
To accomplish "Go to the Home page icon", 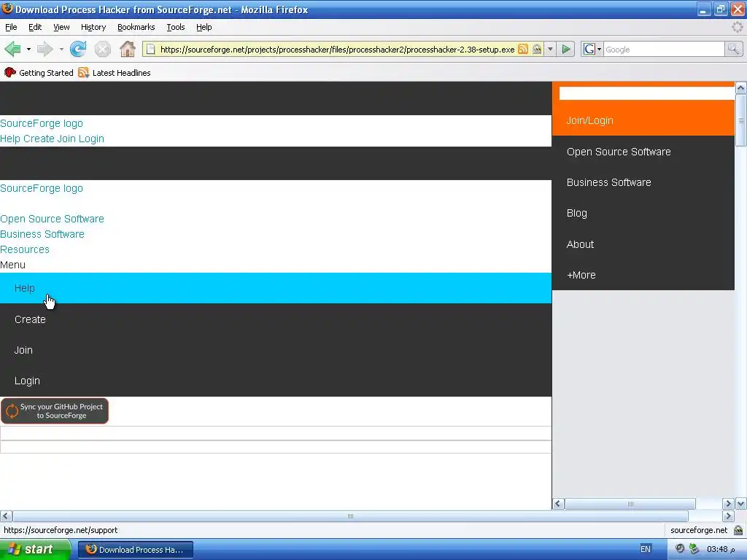I will click(127, 49).
